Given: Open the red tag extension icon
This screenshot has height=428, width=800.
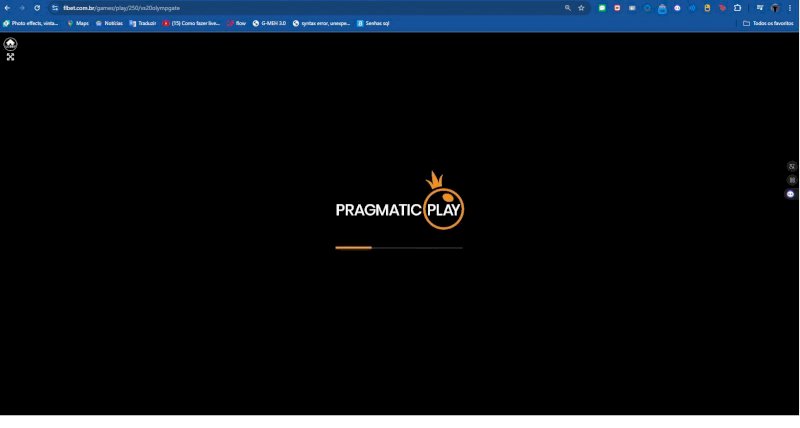Looking at the screenshot, I should pyautogui.click(x=722, y=8).
